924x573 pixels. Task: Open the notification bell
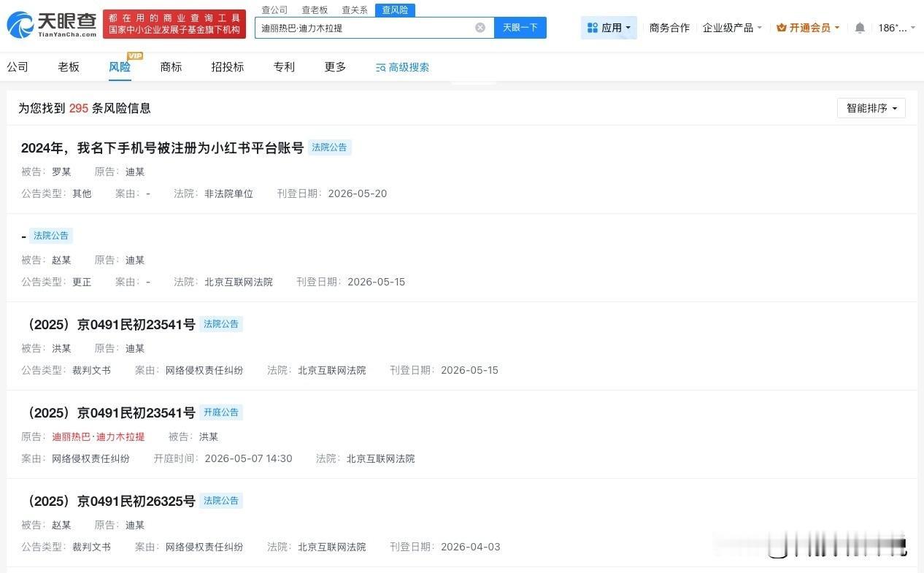click(860, 28)
